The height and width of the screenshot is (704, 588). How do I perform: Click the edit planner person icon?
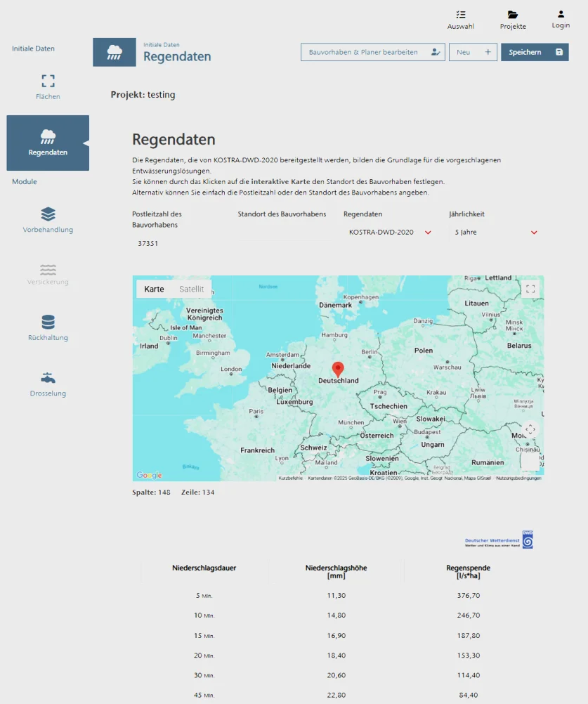pyautogui.click(x=436, y=52)
